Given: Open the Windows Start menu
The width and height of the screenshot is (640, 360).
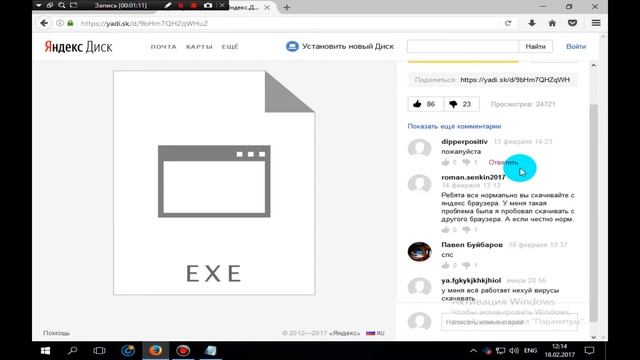Looking at the screenshot, I should tap(45, 351).
